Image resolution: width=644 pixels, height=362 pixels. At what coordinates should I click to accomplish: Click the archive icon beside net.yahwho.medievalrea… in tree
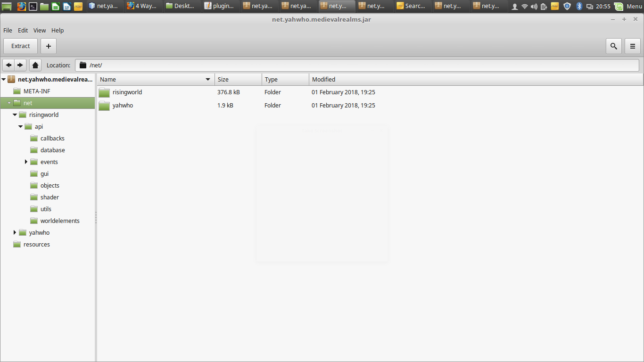12,79
